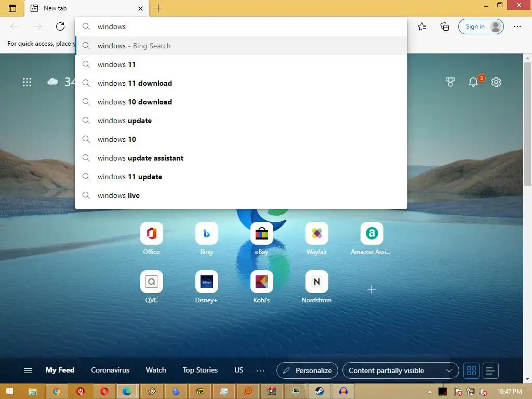The height and width of the screenshot is (399, 532).
Task: Select 'windows 11 update' suggestion
Action: (241, 177)
